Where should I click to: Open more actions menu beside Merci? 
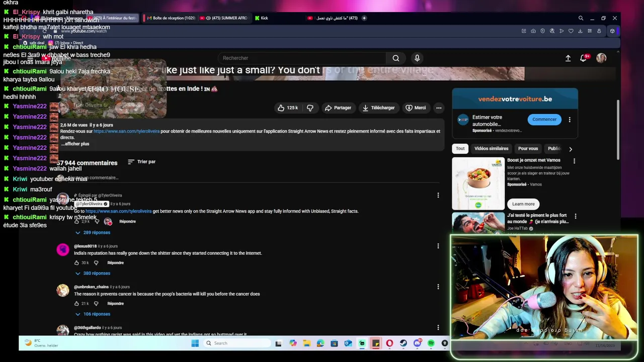(x=439, y=108)
